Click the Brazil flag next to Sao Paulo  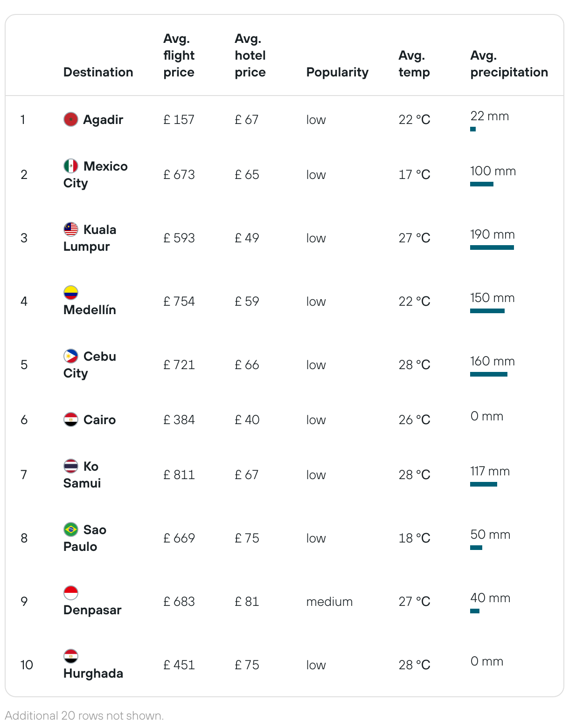coord(71,529)
